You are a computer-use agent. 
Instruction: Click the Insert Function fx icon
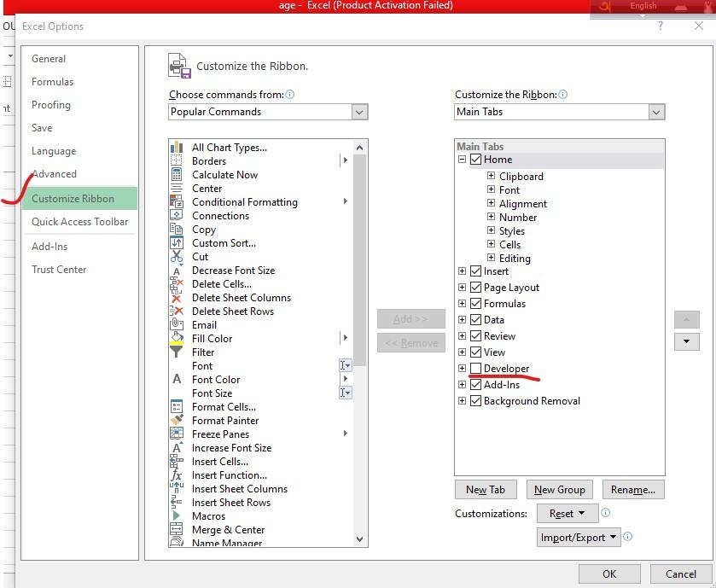tap(177, 475)
